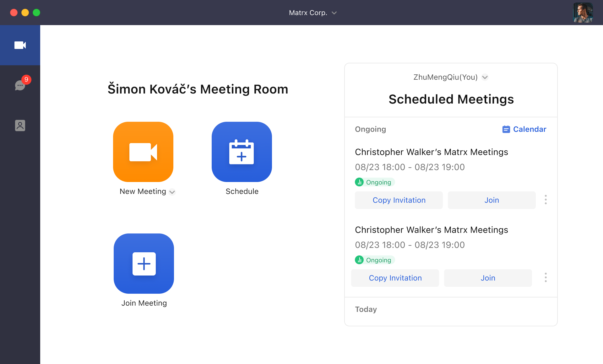The width and height of the screenshot is (603, 364).
Task: Click the second meeting's title text
Action: pyautogui.click(x=431, y=230)
